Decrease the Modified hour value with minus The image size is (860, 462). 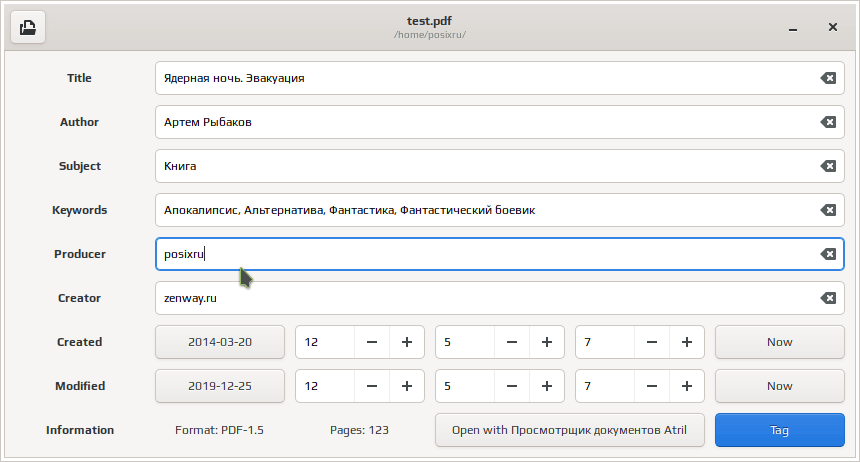point(372,386)
